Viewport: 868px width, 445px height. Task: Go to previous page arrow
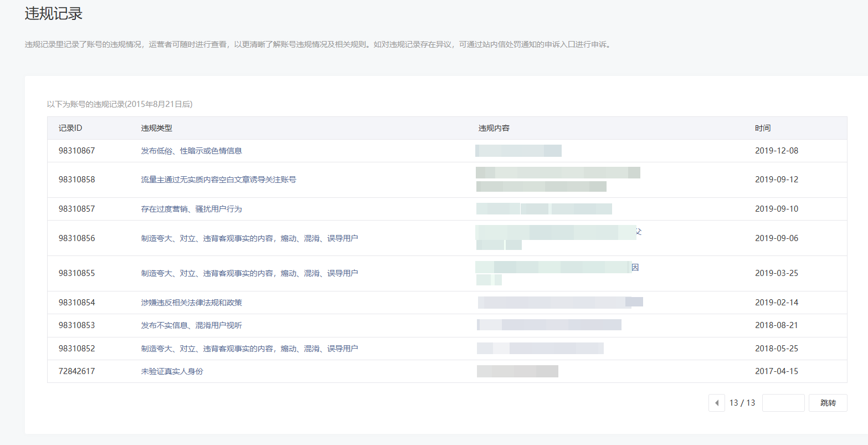[717, 403]
